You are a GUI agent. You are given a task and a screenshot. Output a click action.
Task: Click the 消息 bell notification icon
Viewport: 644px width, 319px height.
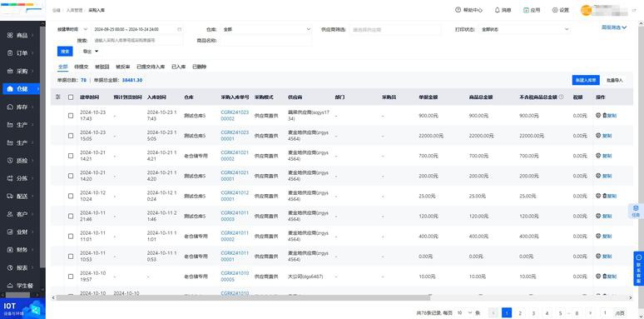pyautogui.click(x=498, y=10)
